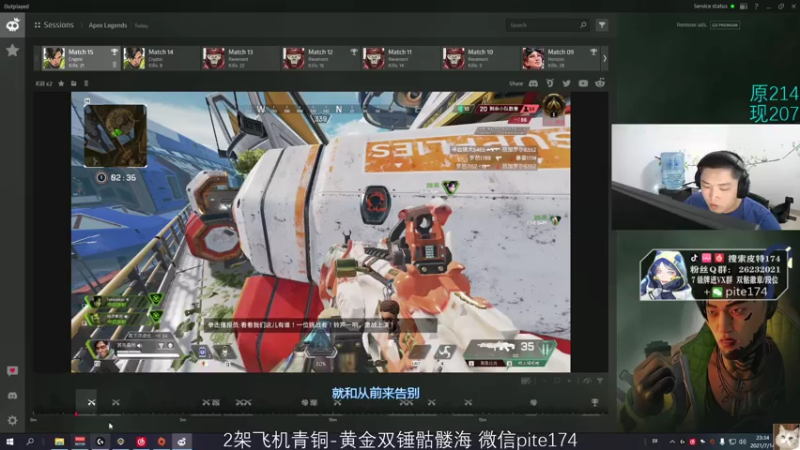This screenshot has width=800, height=450.
Task: Select the Match 14 Crypto session
Action: click(160, 58)
